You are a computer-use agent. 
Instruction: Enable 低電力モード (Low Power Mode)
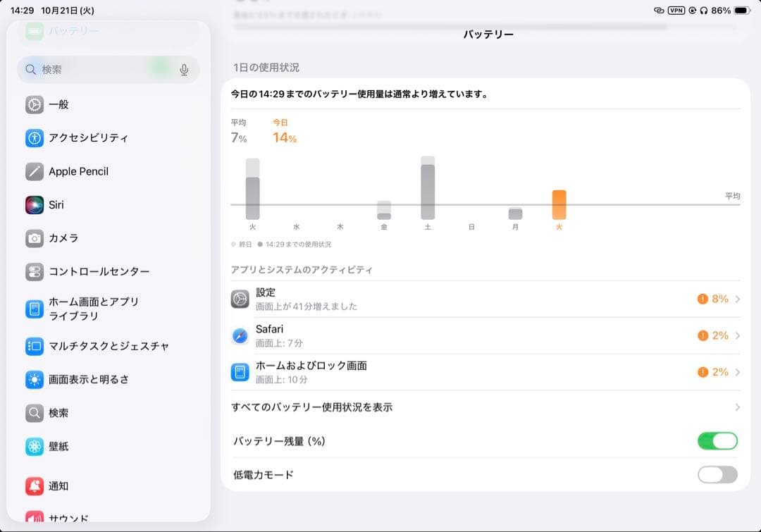tap(717, 475)
